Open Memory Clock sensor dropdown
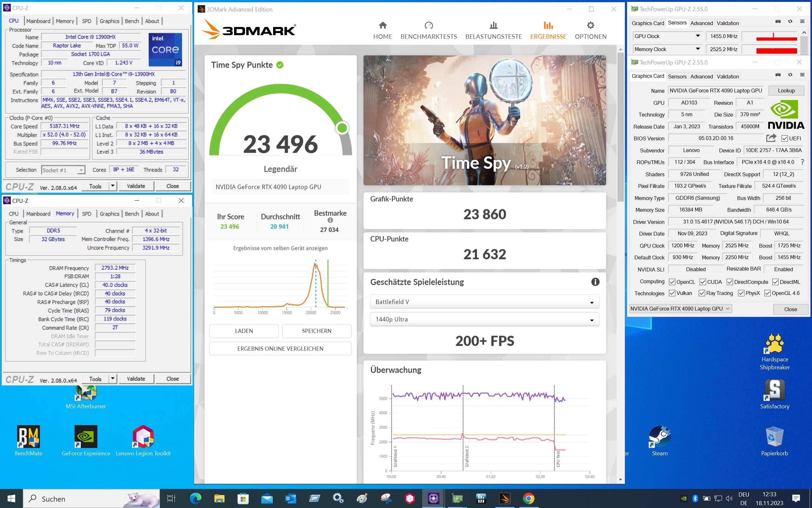Screen dimensions: 812x508 coord(668,50)
